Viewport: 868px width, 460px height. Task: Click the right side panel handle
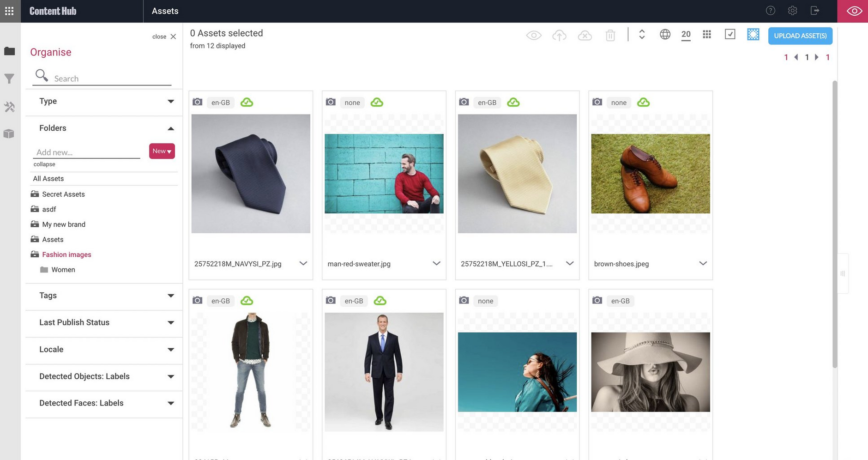pos(843,273)
